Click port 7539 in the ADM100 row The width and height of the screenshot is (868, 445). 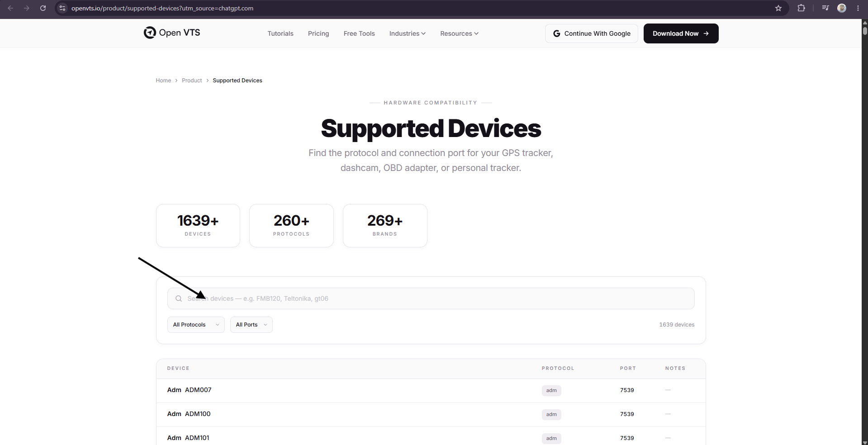[x=627, y=414]
